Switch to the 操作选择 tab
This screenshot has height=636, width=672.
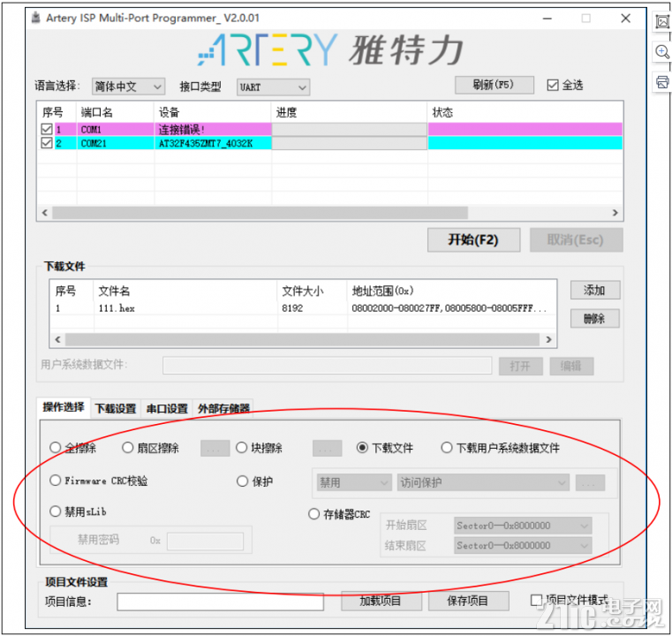pyautogui.click(x=64, y=407)
